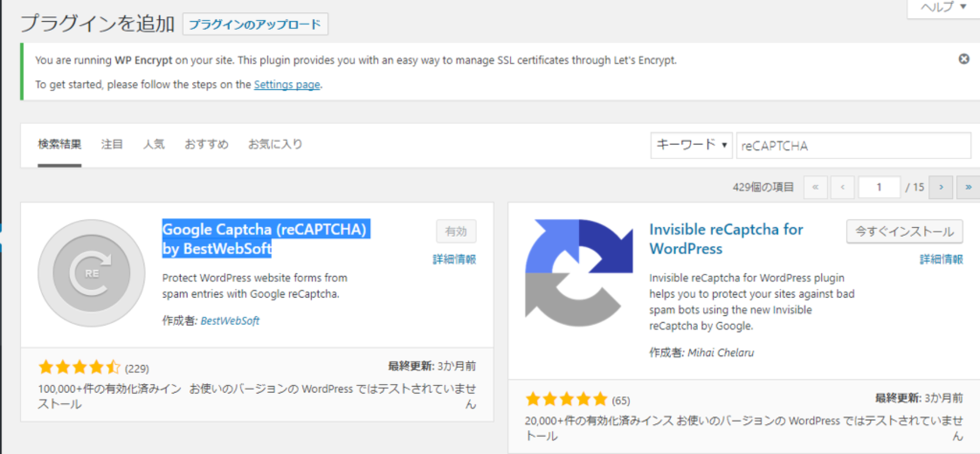Click the Invisible reCaptcha plugin logo
980x454 pixels.
point(579,273)
